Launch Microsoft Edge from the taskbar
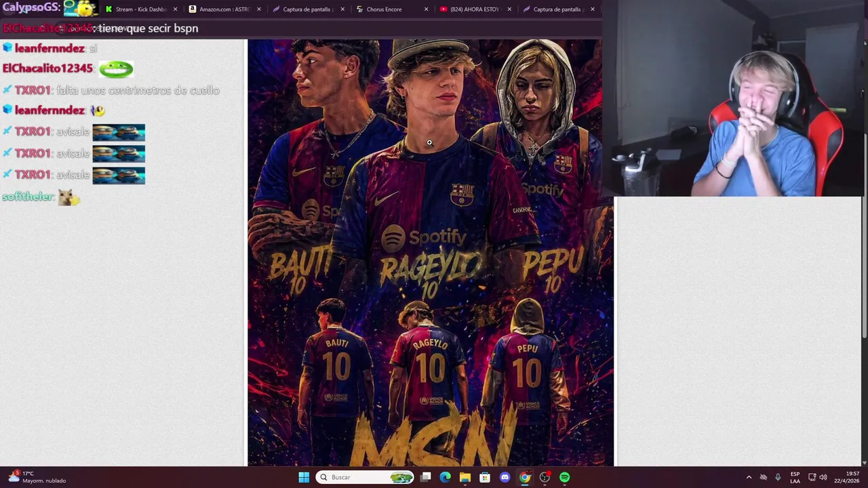This screenshot has width=868, height=488. coord(445,477)
